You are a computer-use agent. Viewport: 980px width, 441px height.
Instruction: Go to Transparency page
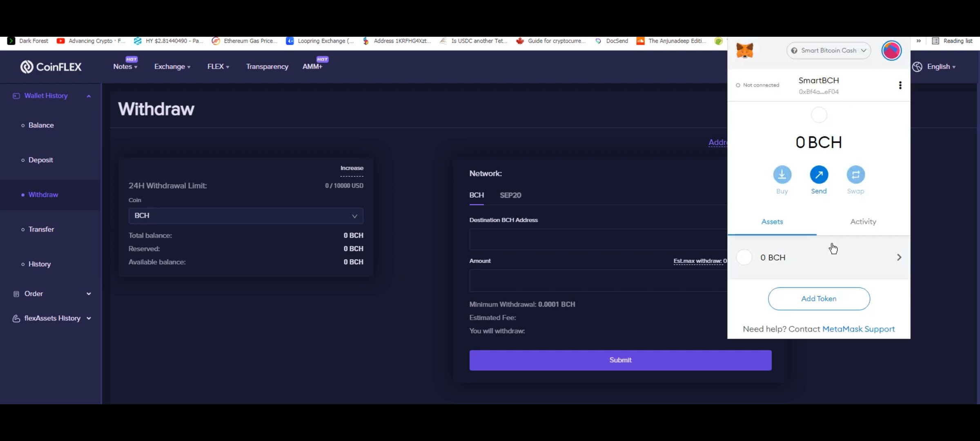pos(267,67)
